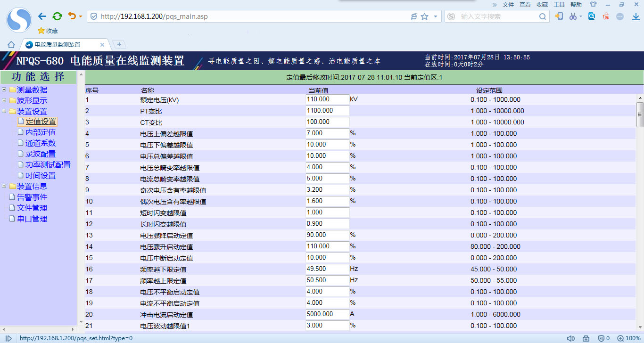Click the 收藏 favorites bar star button
The height and width of the screenshot is (343, 644).
pos(48,31)
